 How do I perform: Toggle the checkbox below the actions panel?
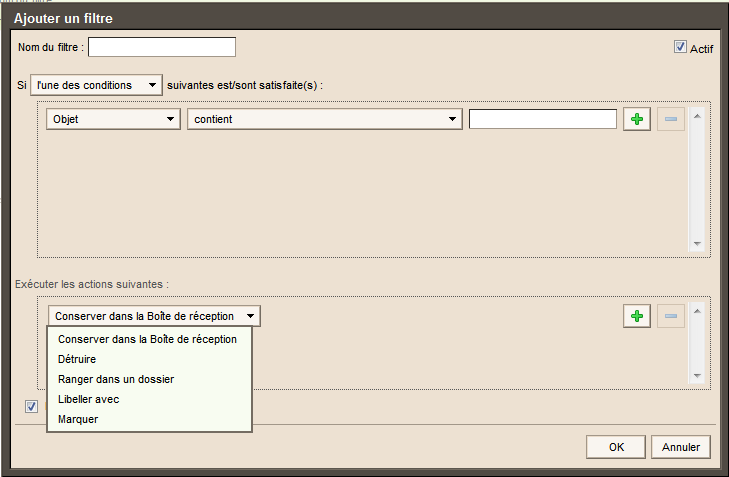tap(32, 406)
